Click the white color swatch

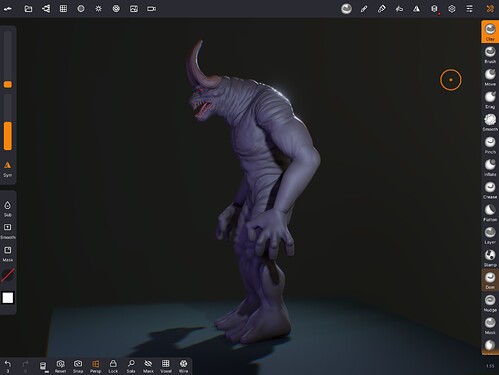click(8, 298)
